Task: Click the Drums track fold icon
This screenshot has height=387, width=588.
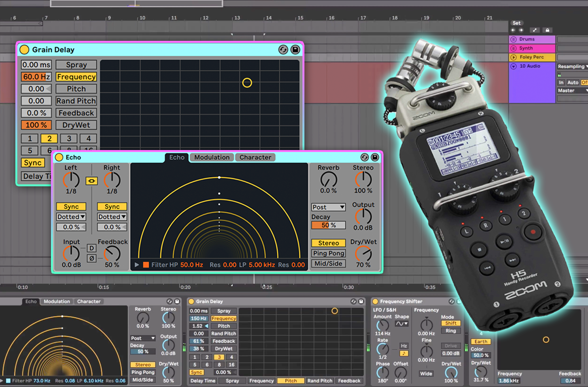Action: [514, 39]
